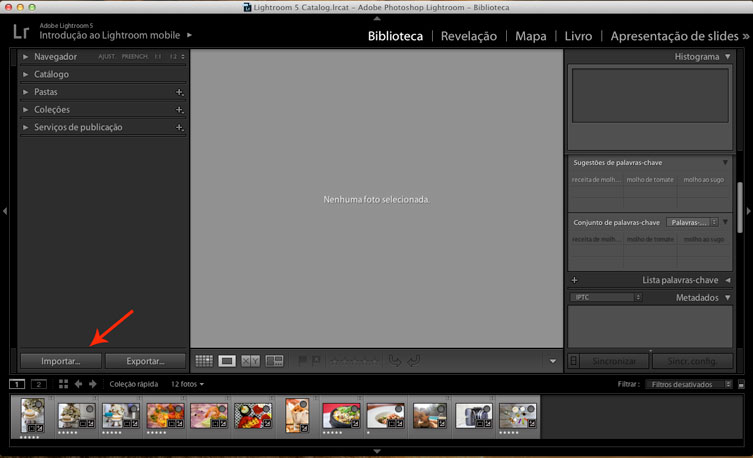Select main window display button 1

17,384
